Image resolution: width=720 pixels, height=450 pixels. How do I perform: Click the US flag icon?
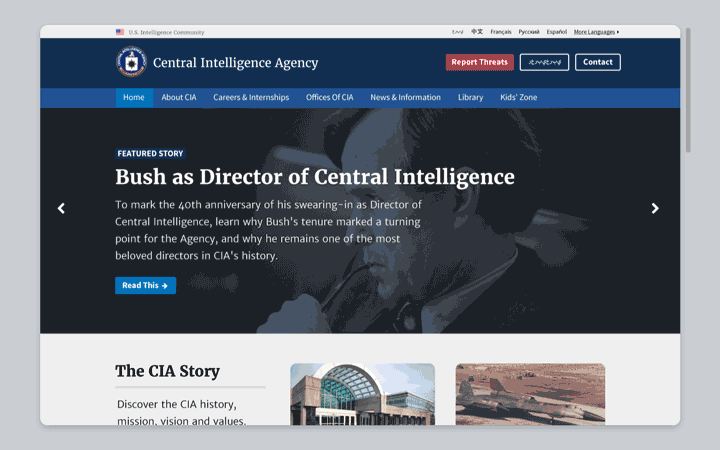[120, 32]
